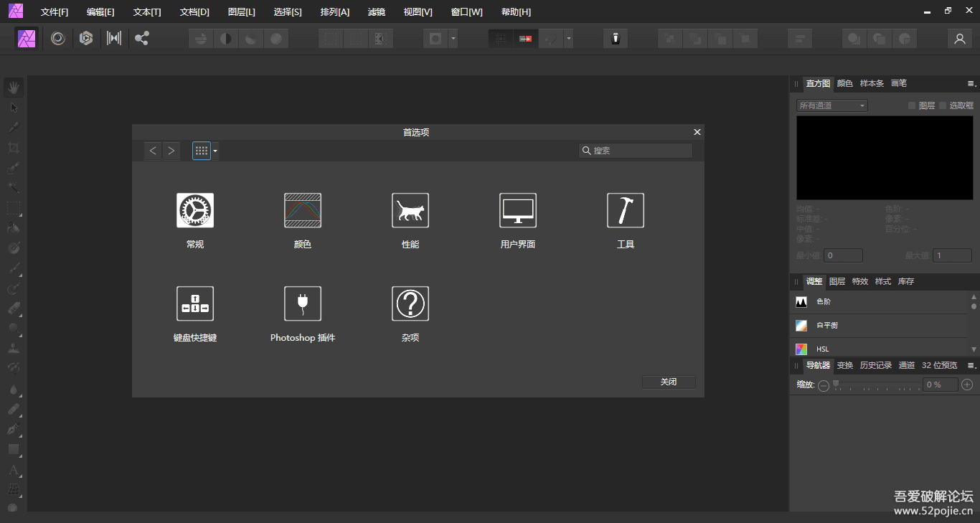Switch to the 特效 tab
This screenshot has height=523, width=980.
(x=860, y=282)
